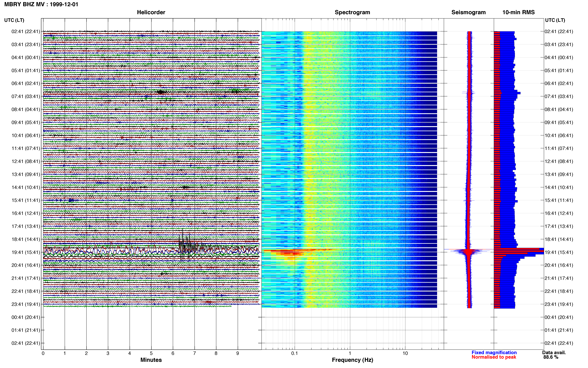The width and height of the screenshot is (588, 368).
Task: Click helicorder time label 09:41 (05:41)
Action: 26,122
